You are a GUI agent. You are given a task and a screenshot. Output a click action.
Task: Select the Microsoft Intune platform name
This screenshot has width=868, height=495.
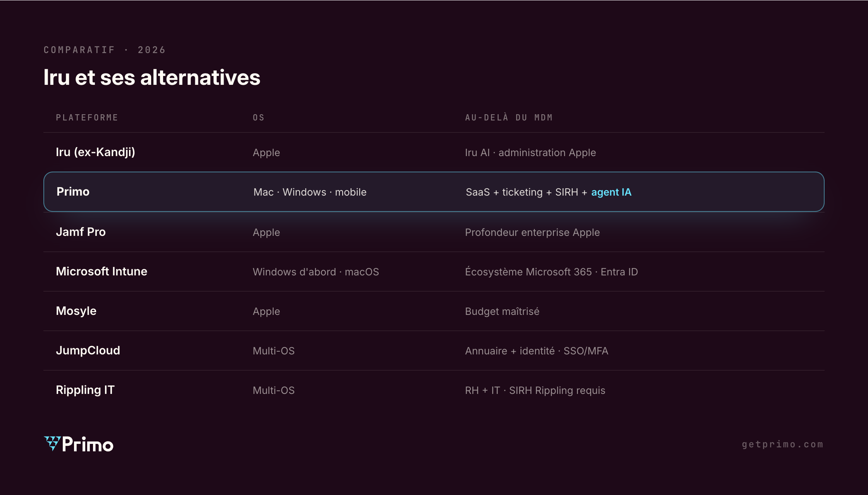click(x=102, y=272)
